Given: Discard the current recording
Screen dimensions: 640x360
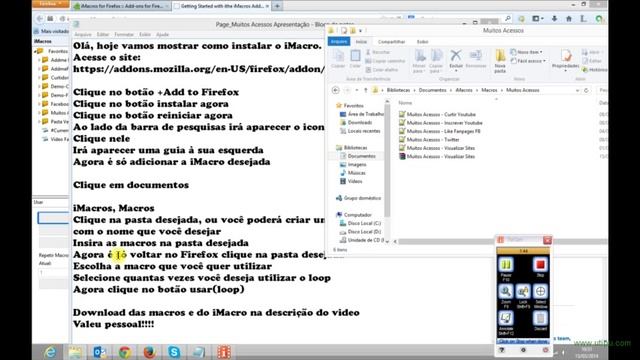Looking at the screenshot, I should coord(540,318).
